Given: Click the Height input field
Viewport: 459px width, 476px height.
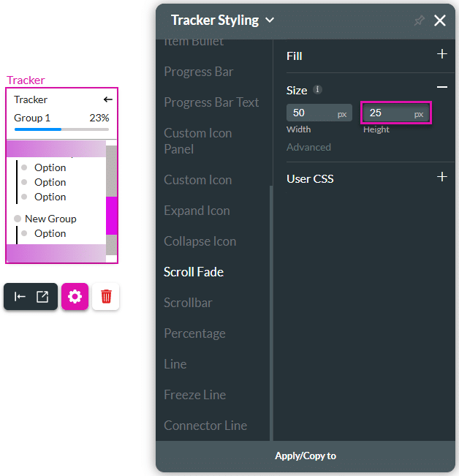Looking at the screenshot, I should [x=389, y=113].
